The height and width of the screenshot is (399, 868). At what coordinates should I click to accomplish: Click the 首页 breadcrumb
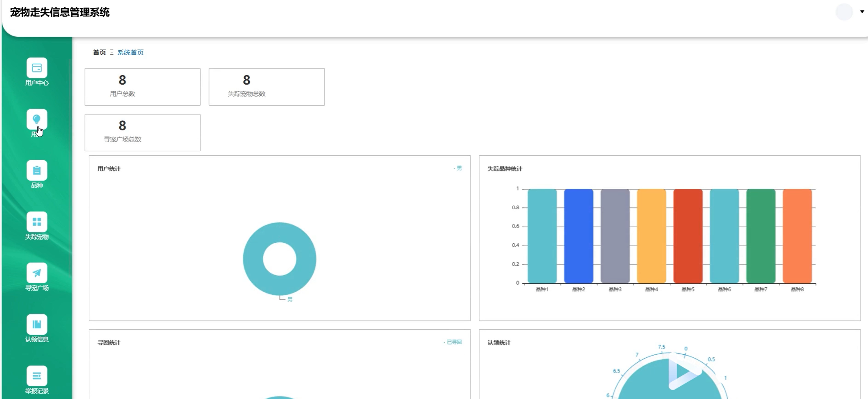click(x=99, y=52)
